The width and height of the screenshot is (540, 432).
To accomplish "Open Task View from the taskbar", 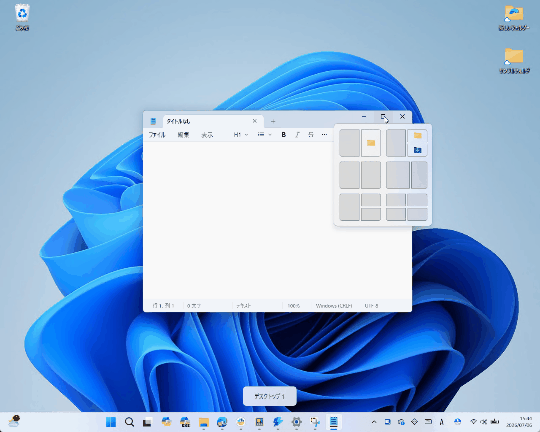I will click(x=147, y=422).
